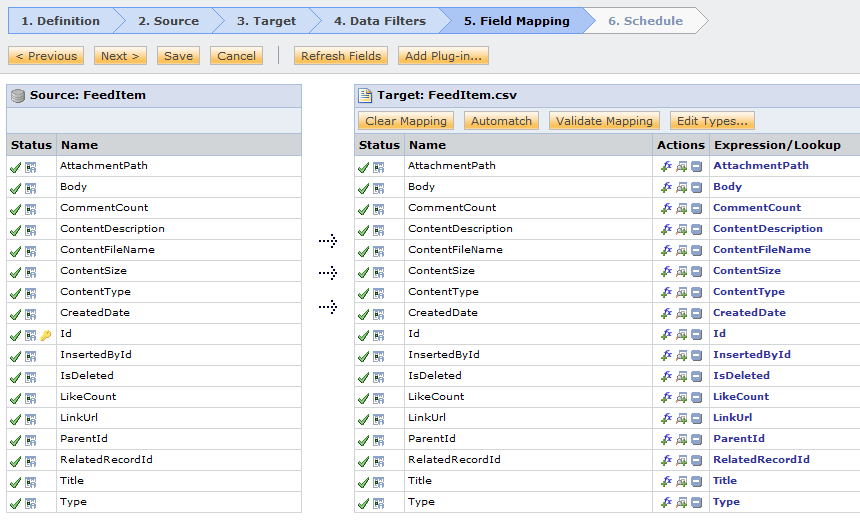Add expression to CreatedDate target field
The image size is (860, 520).
tap(666, 314)
